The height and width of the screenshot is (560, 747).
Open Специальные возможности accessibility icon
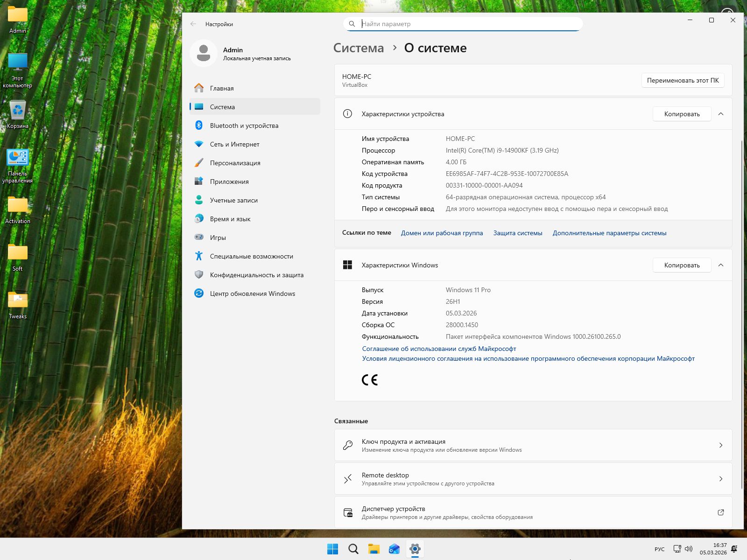199,256
